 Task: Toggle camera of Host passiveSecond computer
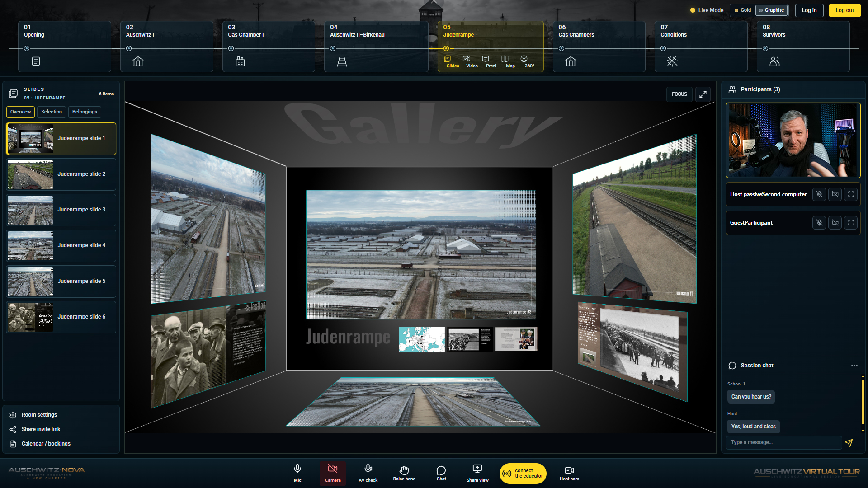[x=835, y=194]
